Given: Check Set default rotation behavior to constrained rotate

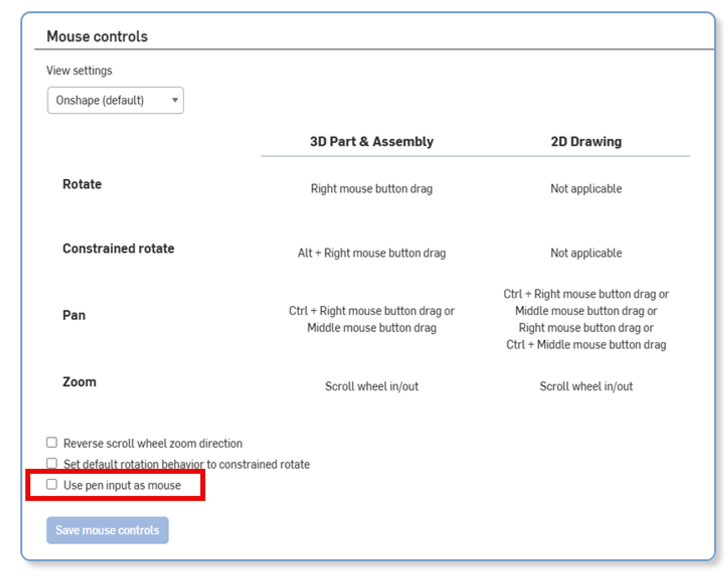Looking at the screenshot, I should point(51,463).
